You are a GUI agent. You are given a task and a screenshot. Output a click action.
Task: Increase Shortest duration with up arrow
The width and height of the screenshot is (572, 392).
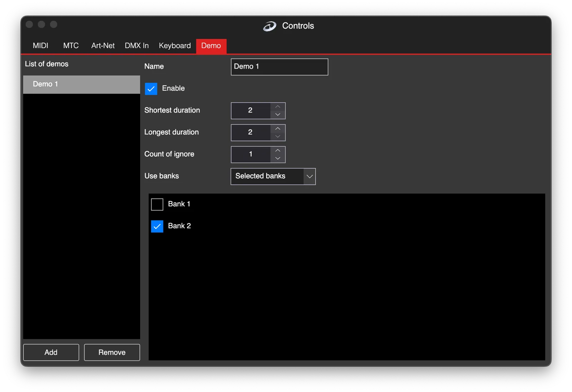click(x=278, y=107)
